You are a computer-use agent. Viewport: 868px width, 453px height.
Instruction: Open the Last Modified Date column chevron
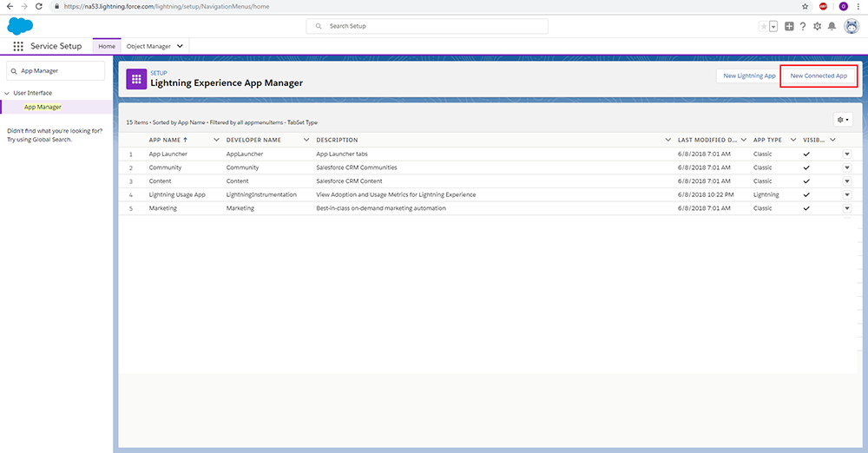coord(744,140)
